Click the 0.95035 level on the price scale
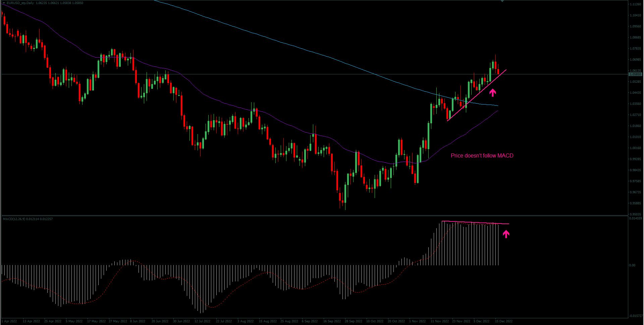This screenshot has height=325, width=644. coord(635,214)
